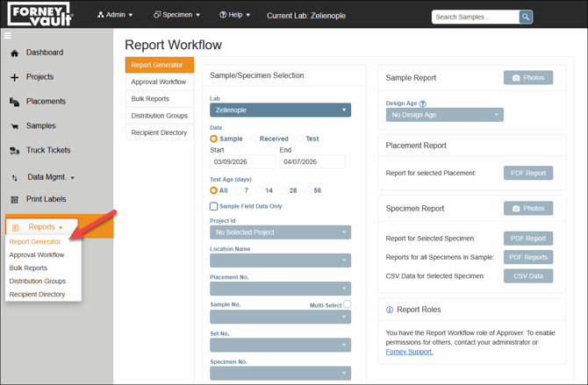
Task: Click the Samples cart icon
Action: tap(14, 126)
